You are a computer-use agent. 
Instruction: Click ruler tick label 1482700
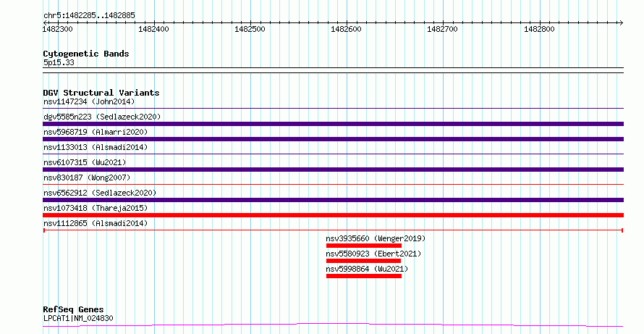442,29
